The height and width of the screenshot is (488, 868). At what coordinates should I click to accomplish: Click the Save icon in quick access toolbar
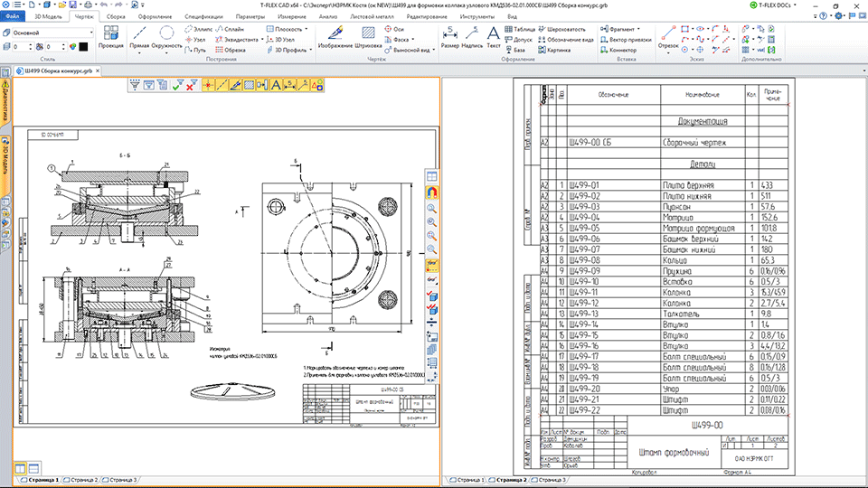tap(72, 5)
